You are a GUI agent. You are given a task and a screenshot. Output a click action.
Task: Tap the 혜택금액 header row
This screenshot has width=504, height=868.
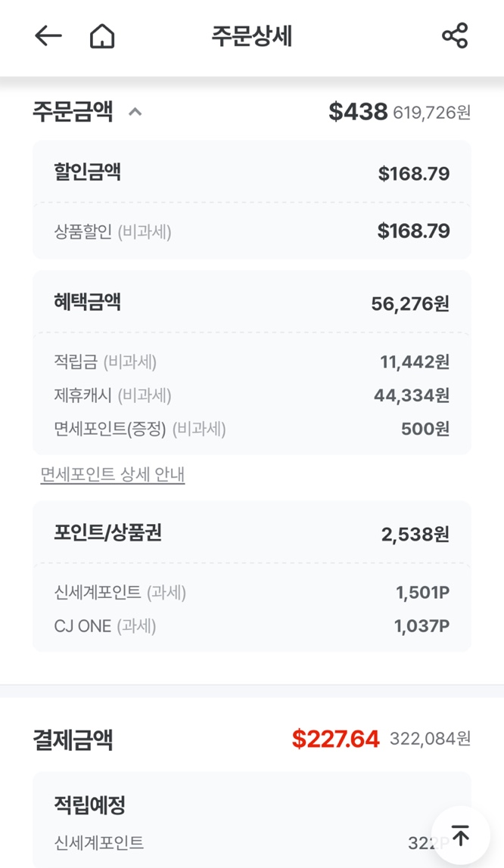(x=251, y=303)
